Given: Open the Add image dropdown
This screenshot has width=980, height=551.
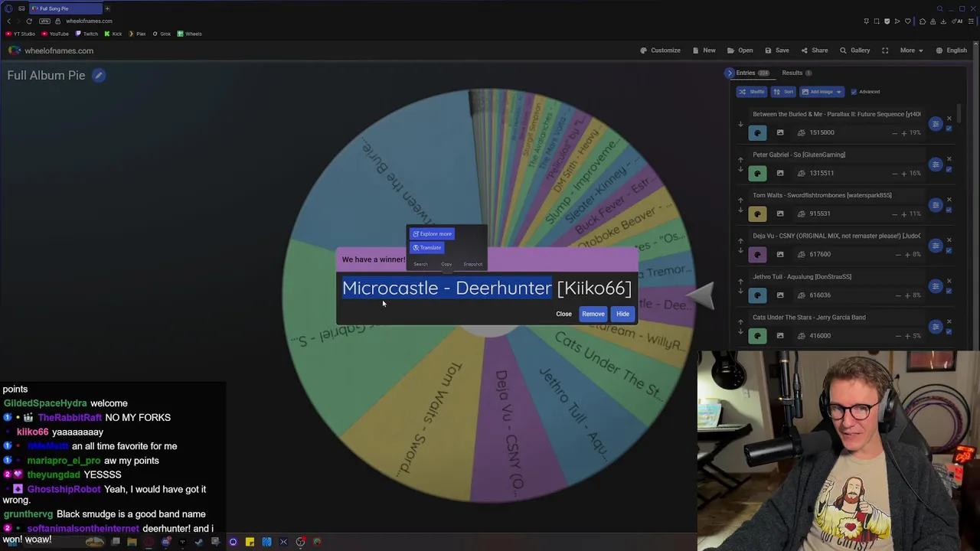Looking at the screenshot, I should pos(821,92).
